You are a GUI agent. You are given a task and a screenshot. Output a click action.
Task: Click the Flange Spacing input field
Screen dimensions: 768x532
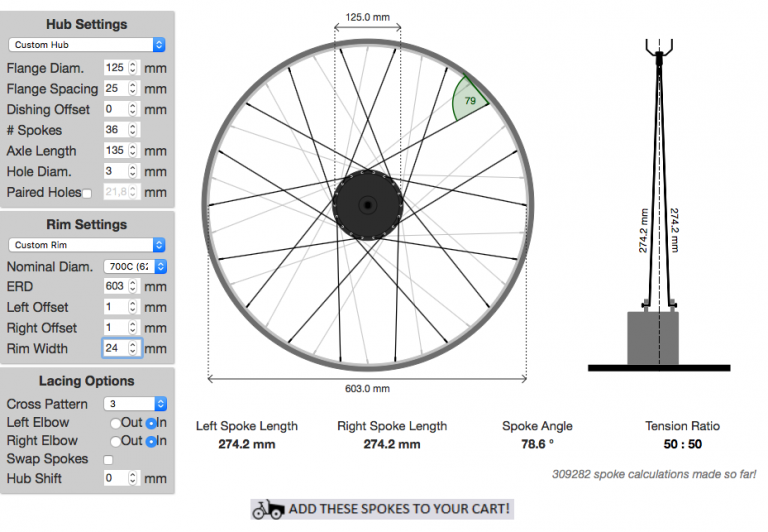pos(117,89)
